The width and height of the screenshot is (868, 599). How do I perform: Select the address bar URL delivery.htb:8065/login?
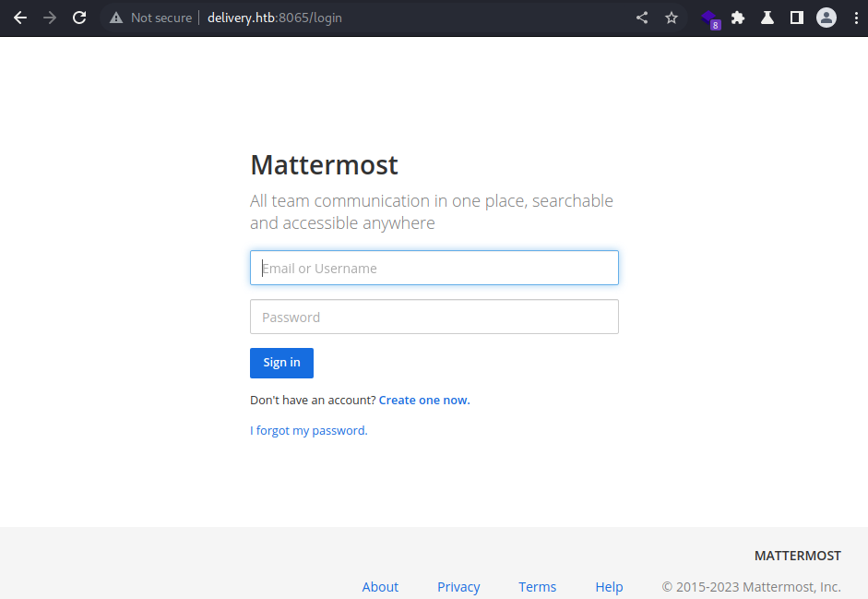pos(275,18)
